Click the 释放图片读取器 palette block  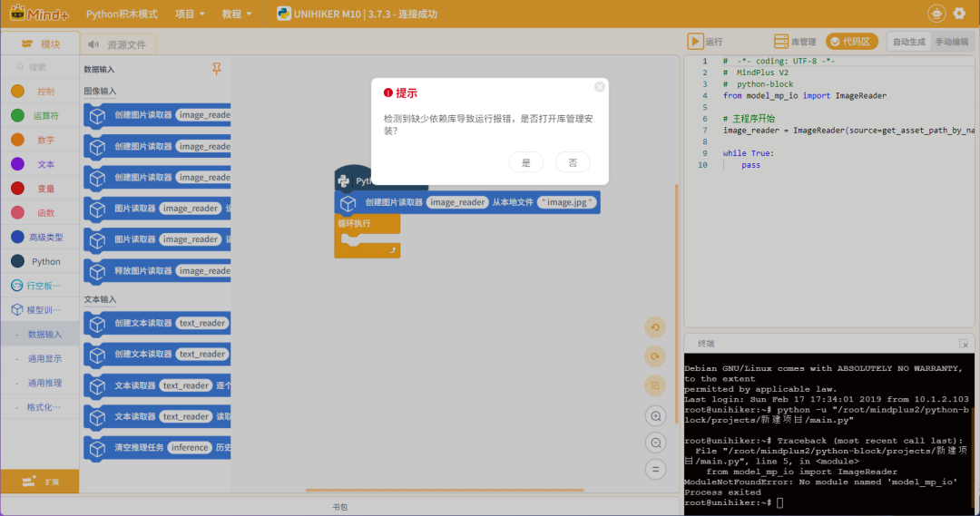157,271
